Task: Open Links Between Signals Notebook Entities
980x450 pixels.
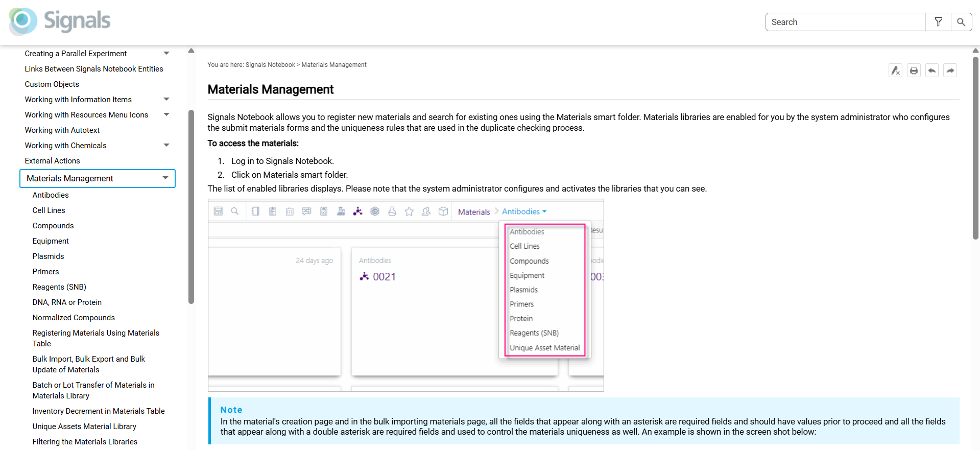Action: tap(94, 69)
